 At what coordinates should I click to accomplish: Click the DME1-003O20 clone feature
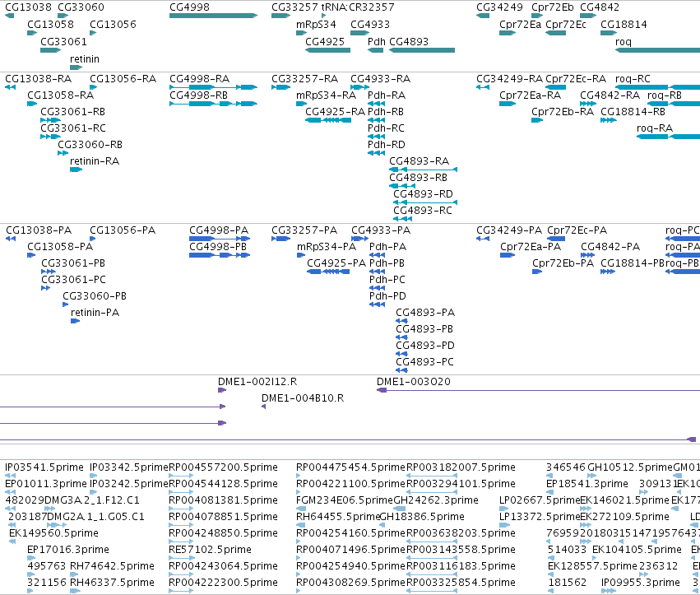tap(539, 390)
